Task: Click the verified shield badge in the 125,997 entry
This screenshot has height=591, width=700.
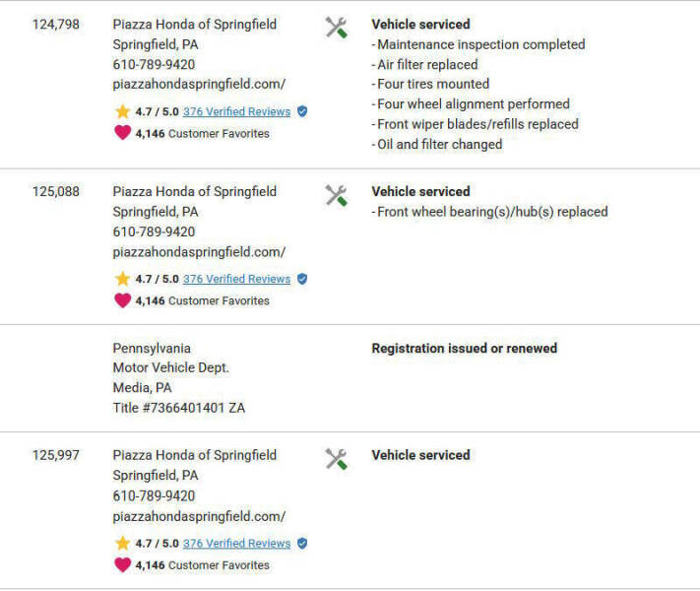Action: [302, 543]
